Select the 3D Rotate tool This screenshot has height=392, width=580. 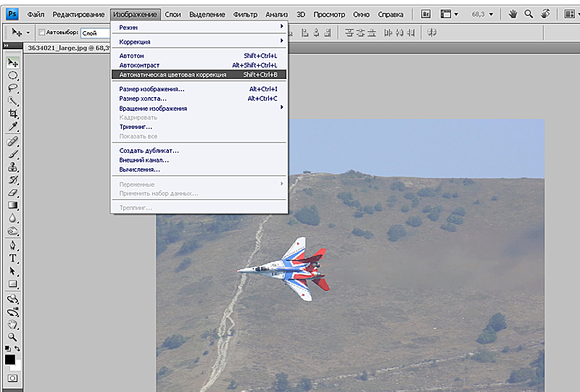pos(13,299)
